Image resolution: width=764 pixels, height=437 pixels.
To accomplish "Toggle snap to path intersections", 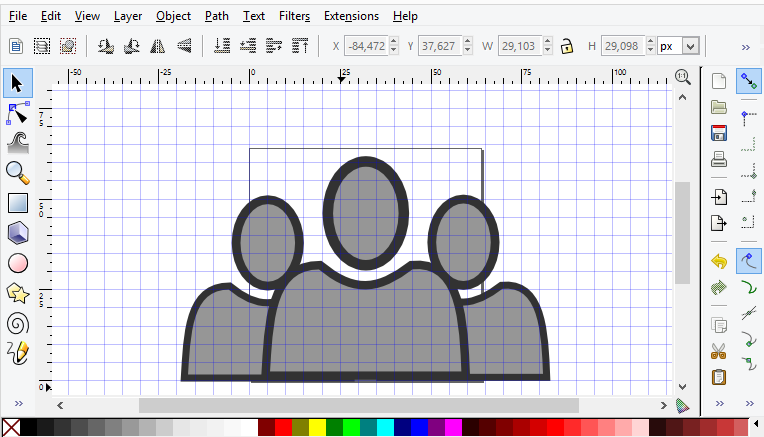I will (x=749, y=313).
